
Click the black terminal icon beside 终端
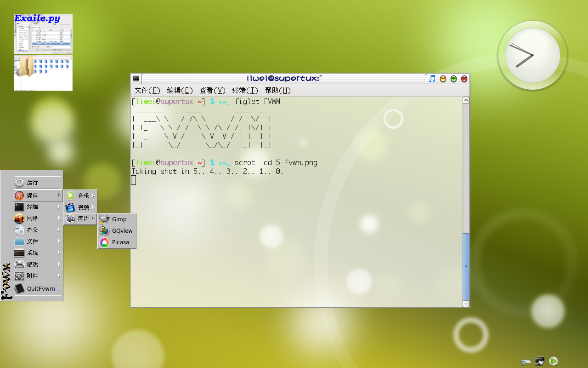coord(19,207)
